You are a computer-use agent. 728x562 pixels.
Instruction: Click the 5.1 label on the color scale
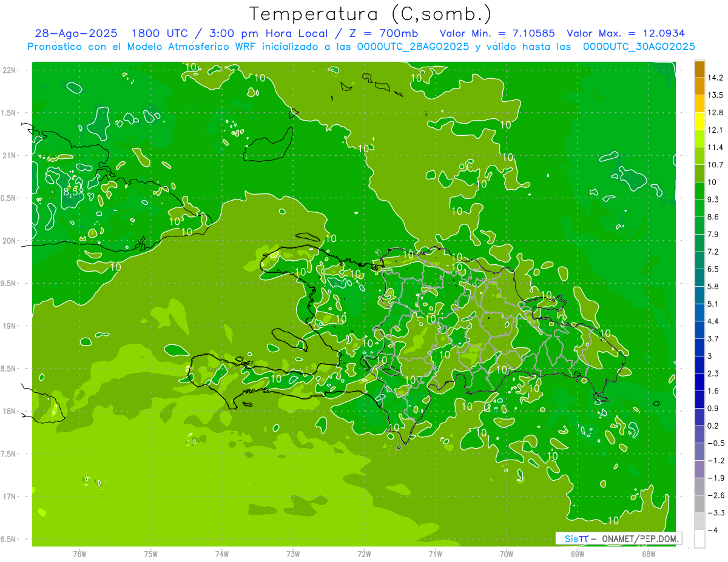click(x=715, y=304)
